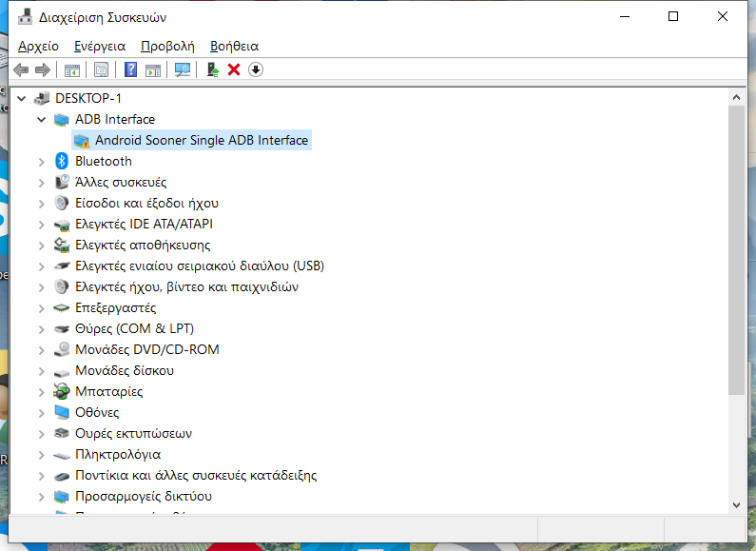Expand the Bluetooth category
Screen dimensions: 756x551
pos(41,161)
